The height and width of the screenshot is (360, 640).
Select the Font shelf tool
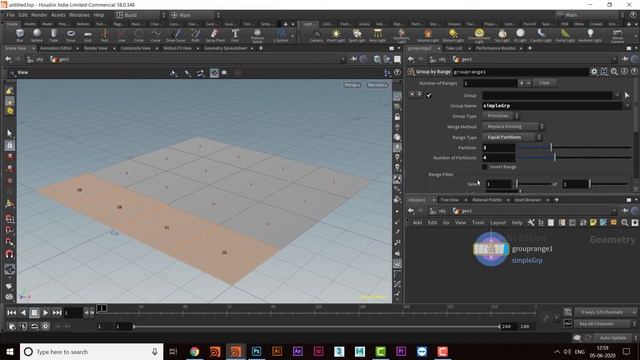tap(235, 35)
